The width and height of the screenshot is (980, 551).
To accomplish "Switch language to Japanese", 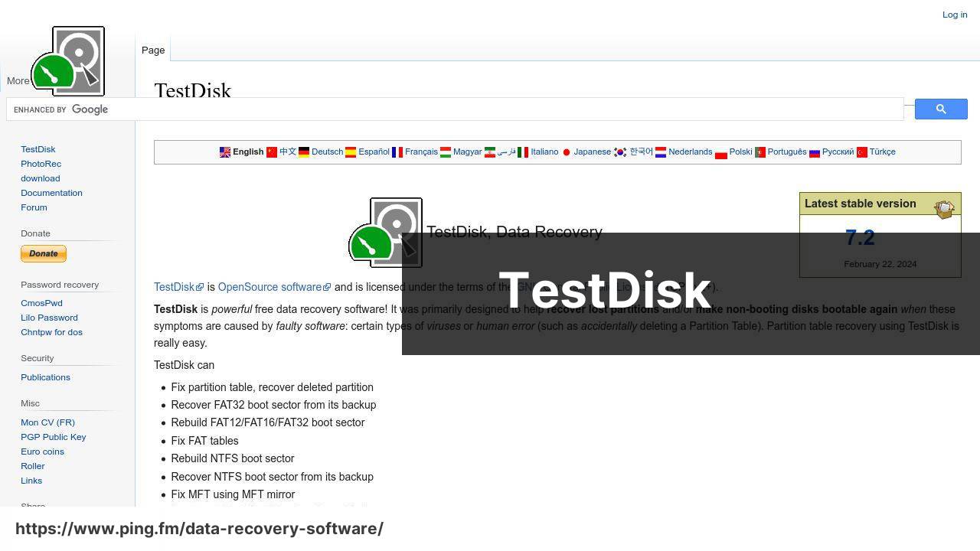I will (x=593, y=152).
